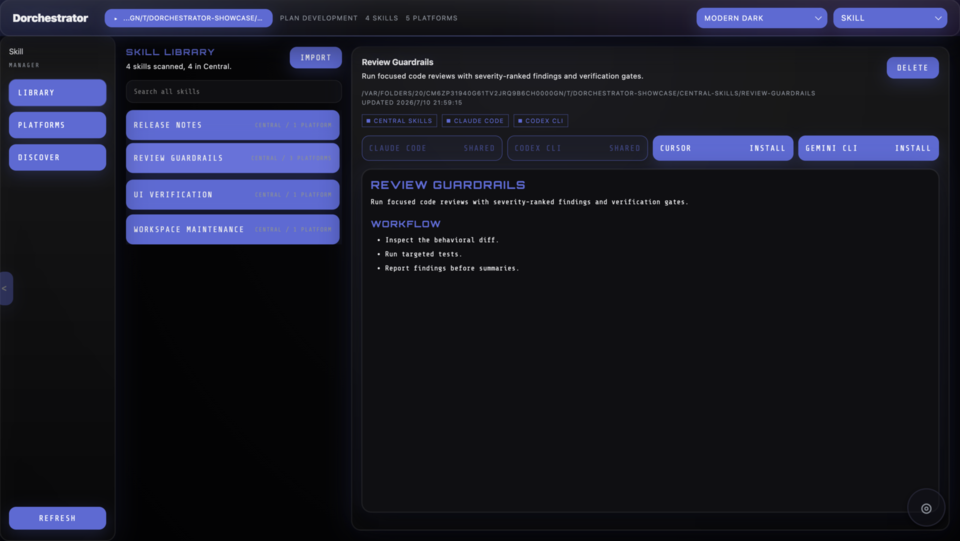The image size is (960, 541).
Task: Click the Claude Code Shared platform button
Action: [x=432, y=148]
